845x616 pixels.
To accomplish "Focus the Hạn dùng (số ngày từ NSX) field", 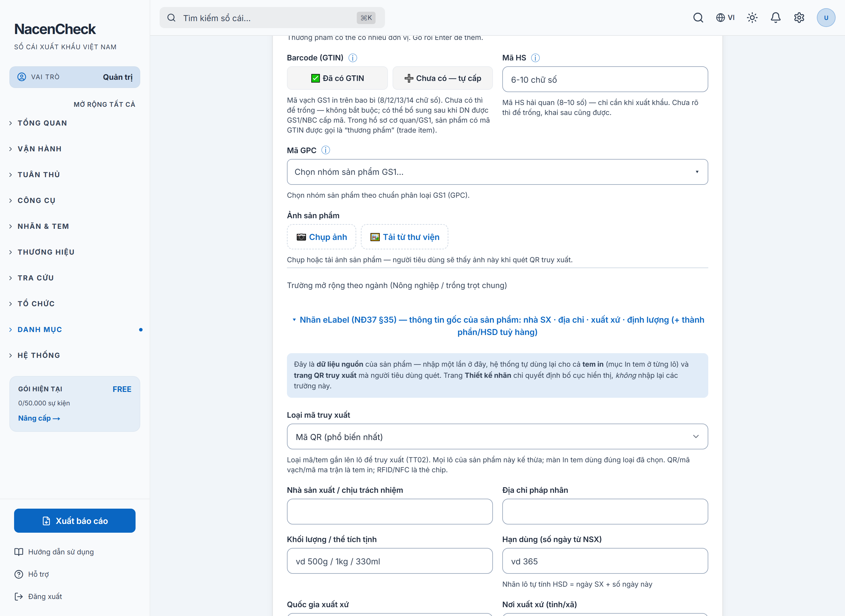I will [x=605, y=561].
